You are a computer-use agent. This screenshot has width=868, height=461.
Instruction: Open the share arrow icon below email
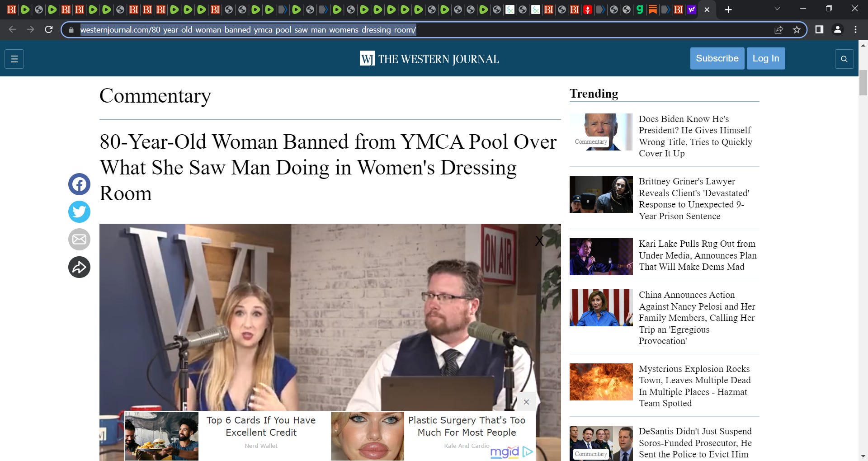(79, 267)
